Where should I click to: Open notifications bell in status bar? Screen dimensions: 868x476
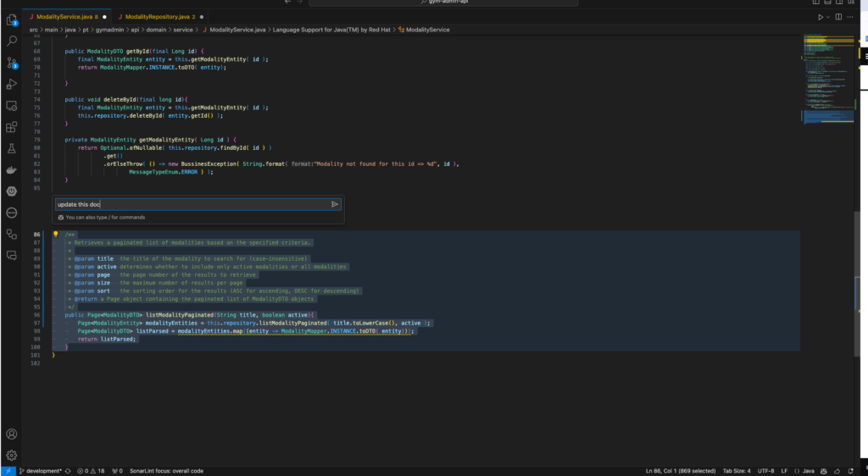click(x=851, y=471)
